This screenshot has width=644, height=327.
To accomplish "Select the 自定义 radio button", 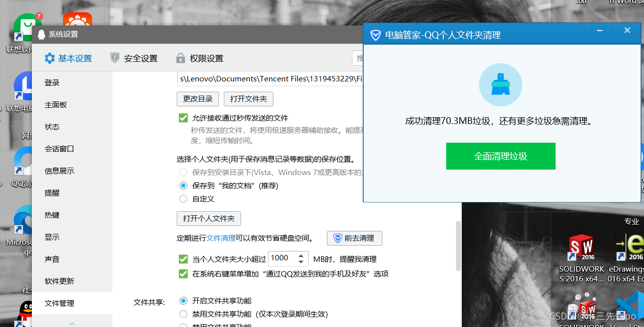I will 183,199.
